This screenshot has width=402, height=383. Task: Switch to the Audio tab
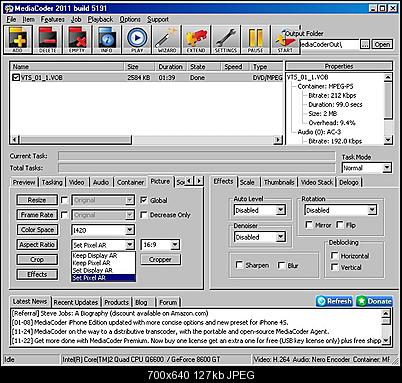tap(101, 182)
